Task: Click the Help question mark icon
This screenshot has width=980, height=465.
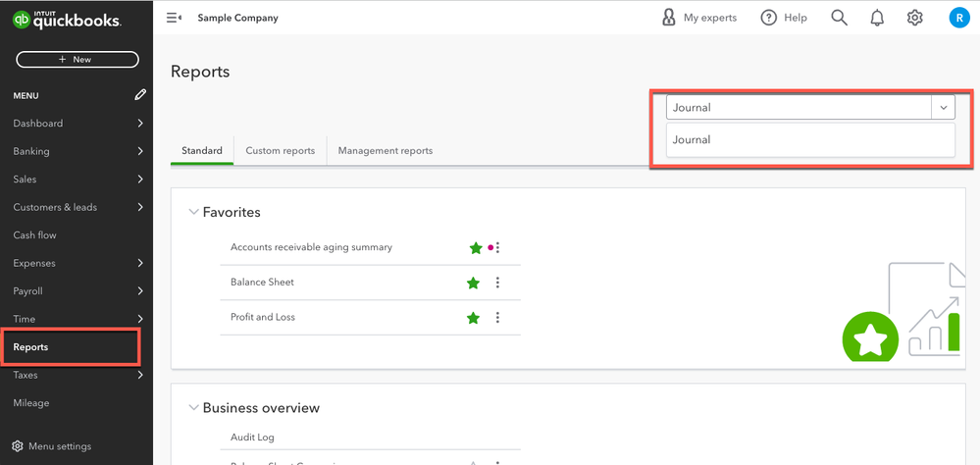Action: point(769,18)
